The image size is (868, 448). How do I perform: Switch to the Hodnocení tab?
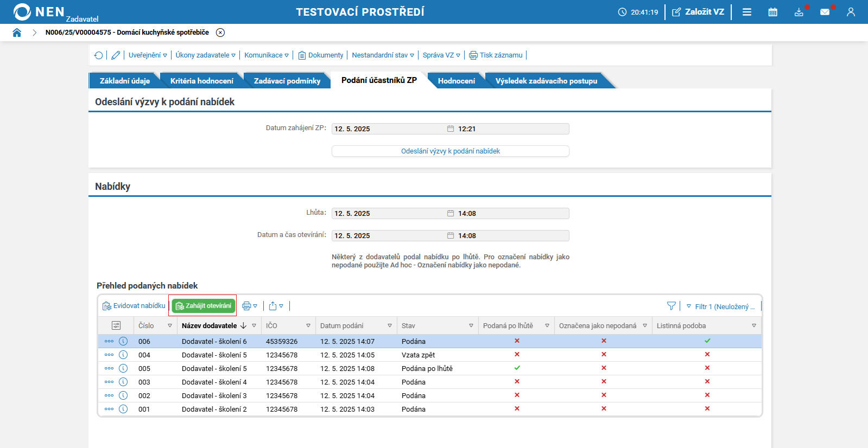click(x=456, y=81)
